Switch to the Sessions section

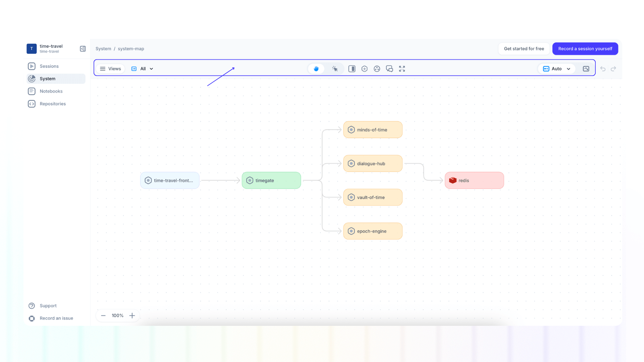click(49, 66)
